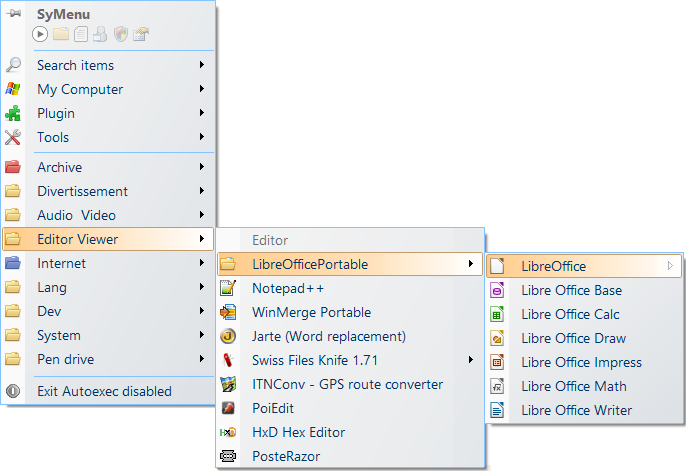Launch WinMerge Portable

pos(311,312)
